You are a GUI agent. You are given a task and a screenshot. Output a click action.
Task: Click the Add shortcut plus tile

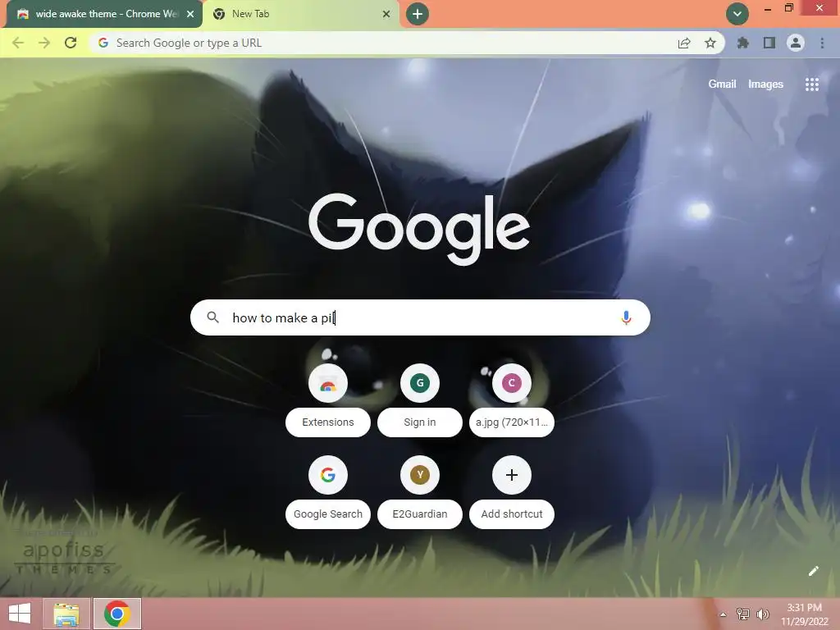coord(512,475)
